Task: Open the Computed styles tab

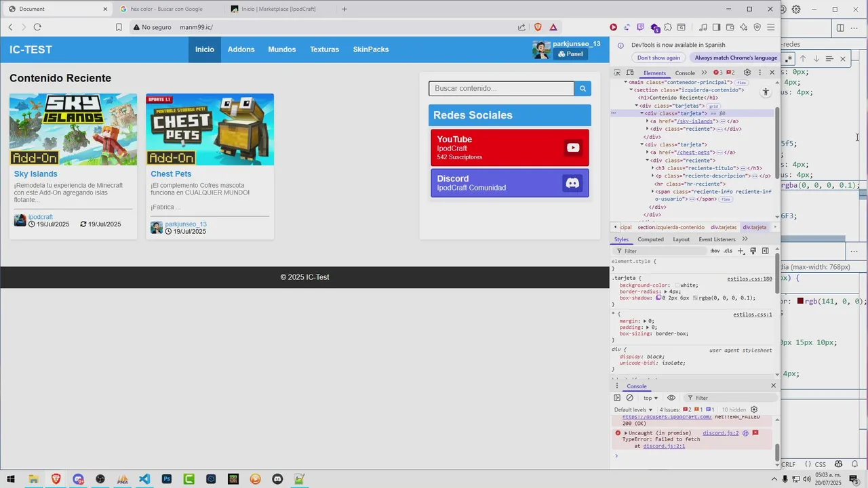Action: [650, 239]
